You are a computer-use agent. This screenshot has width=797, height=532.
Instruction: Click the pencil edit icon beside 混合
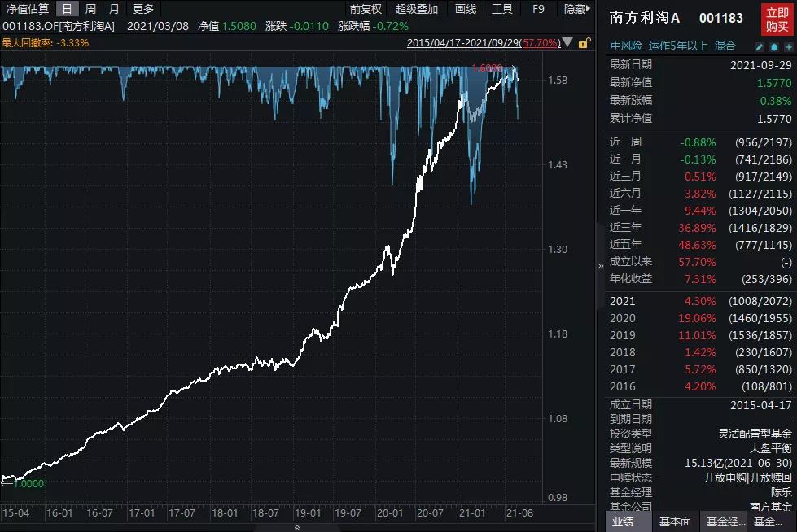click(x=760, y=47)
